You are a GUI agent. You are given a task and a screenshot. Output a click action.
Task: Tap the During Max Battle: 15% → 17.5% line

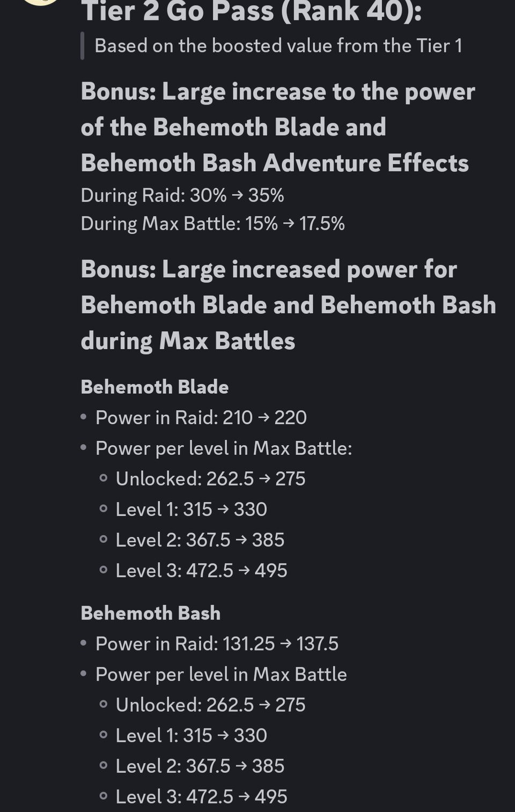click(212, 224)
